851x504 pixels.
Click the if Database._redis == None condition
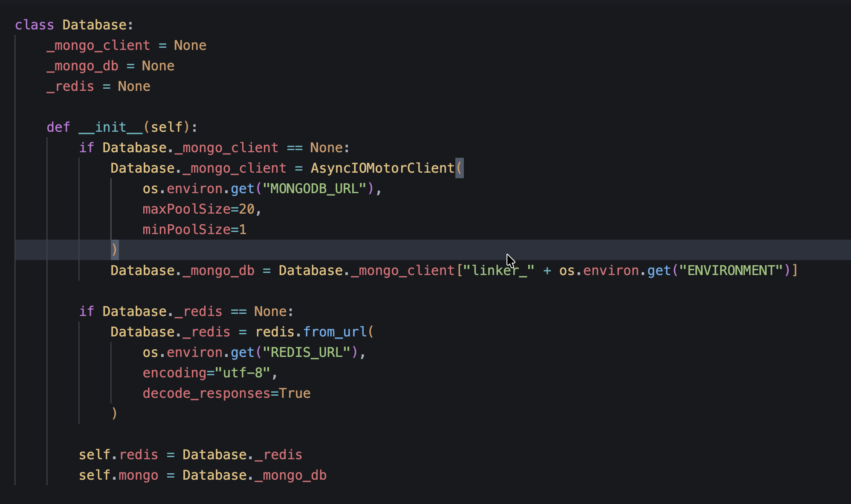point(186,311)
